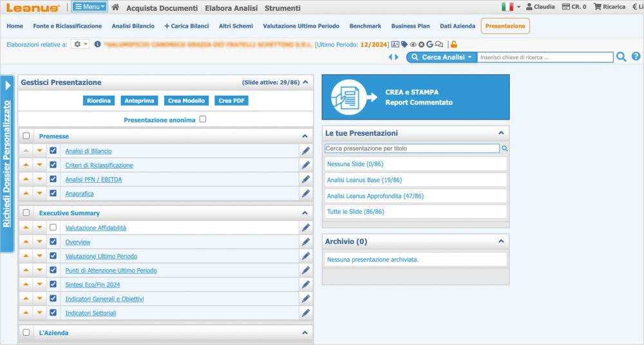The height and width of the screenshot is (345, 644).
Task: Move Overview slide up with orange arrow
Action: [26, 241]
